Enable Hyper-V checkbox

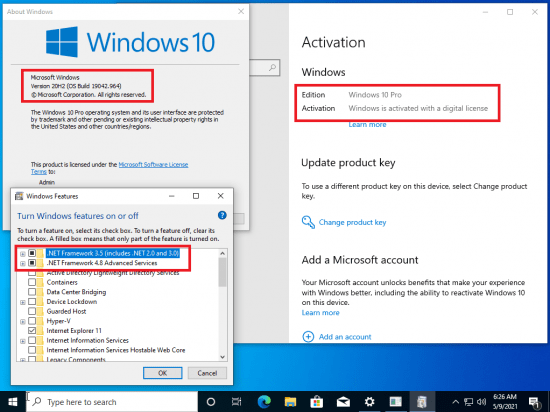tap(32, 321)
